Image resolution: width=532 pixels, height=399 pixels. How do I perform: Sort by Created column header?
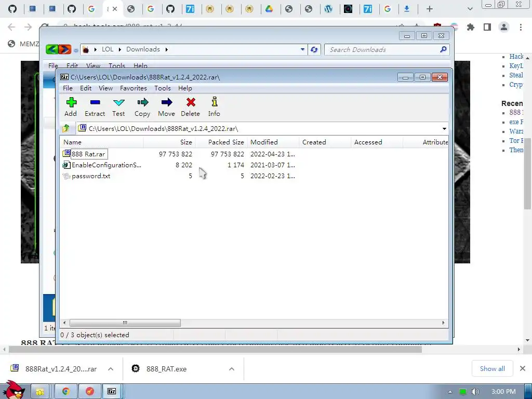point(325,142)
